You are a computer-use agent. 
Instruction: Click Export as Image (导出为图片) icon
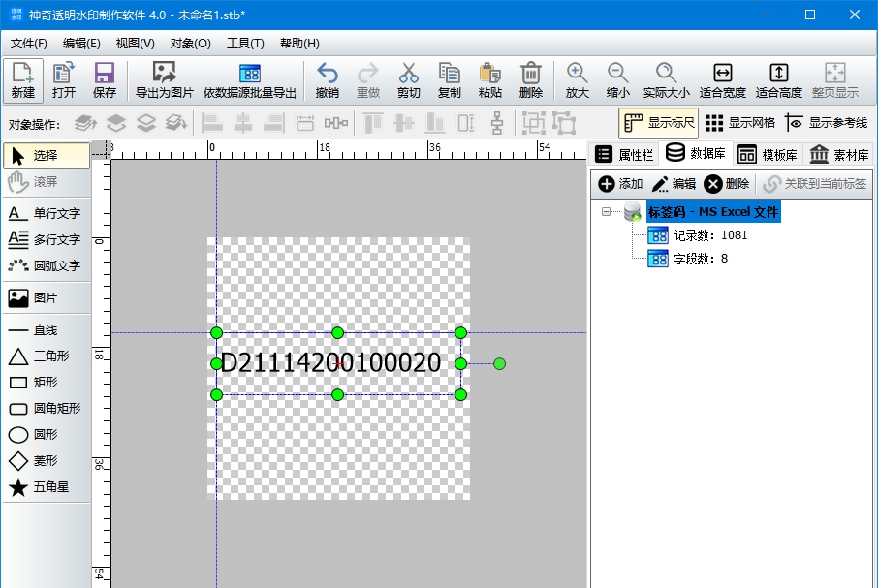(164, 74)
